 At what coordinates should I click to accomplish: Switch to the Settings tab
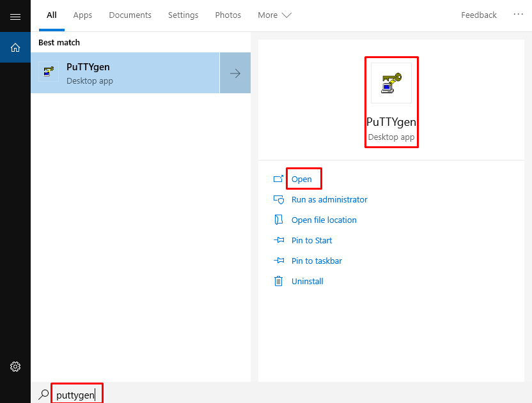pyautogui.click(x=184, y=15)
